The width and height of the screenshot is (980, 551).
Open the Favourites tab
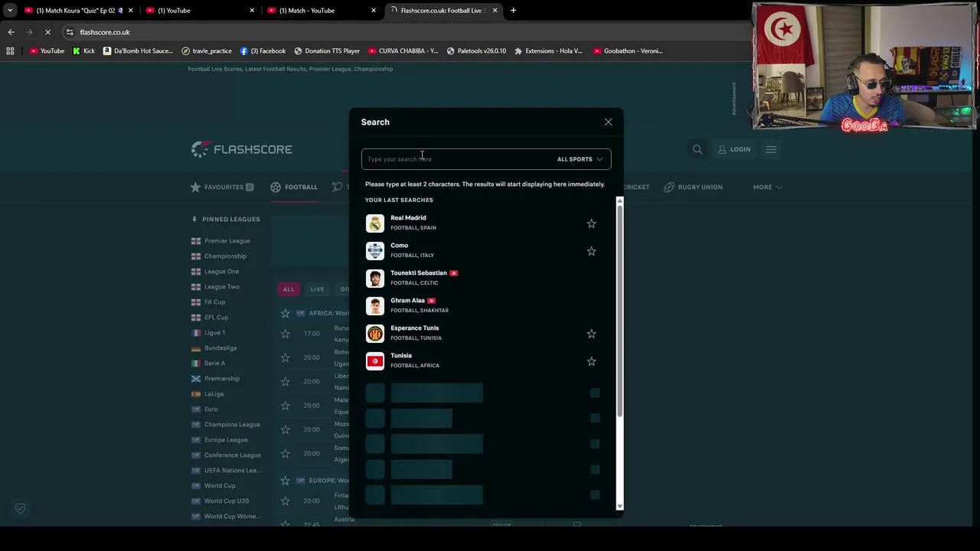(222, 187)
